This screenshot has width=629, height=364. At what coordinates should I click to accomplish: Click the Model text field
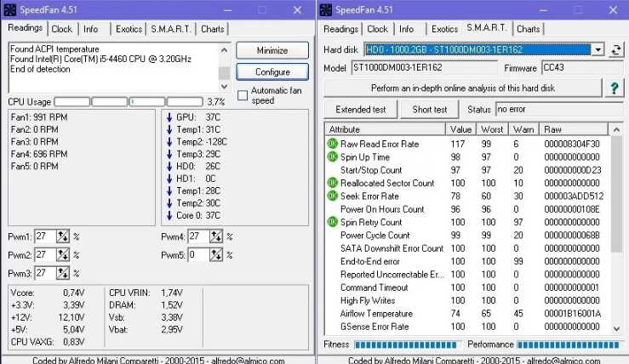coord(424,68)
